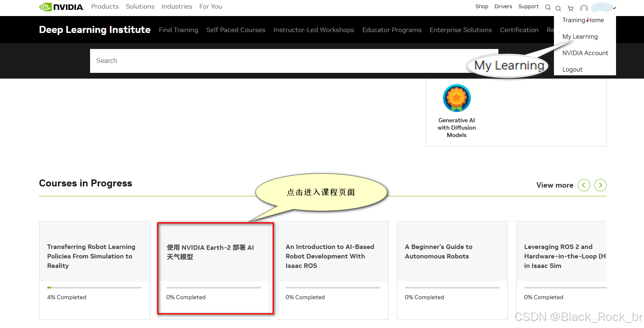Open Find Training navigation item
The height and width of the screenshot is (328, 644).
tap(178, 30)
